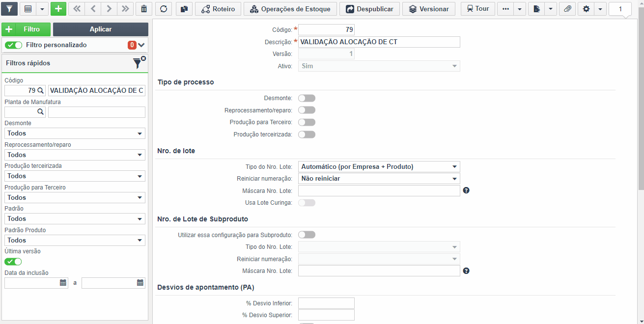The image size is (644, 324).
Task: Click the red filter count badge
Action: tap(132, 45)
